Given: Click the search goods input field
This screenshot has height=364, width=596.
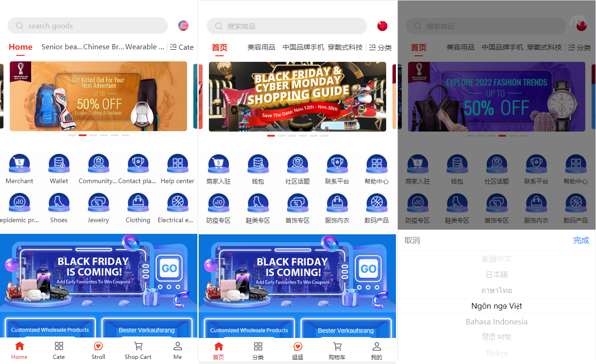Looking at the screenshot, I should click(x=87, y=26).
